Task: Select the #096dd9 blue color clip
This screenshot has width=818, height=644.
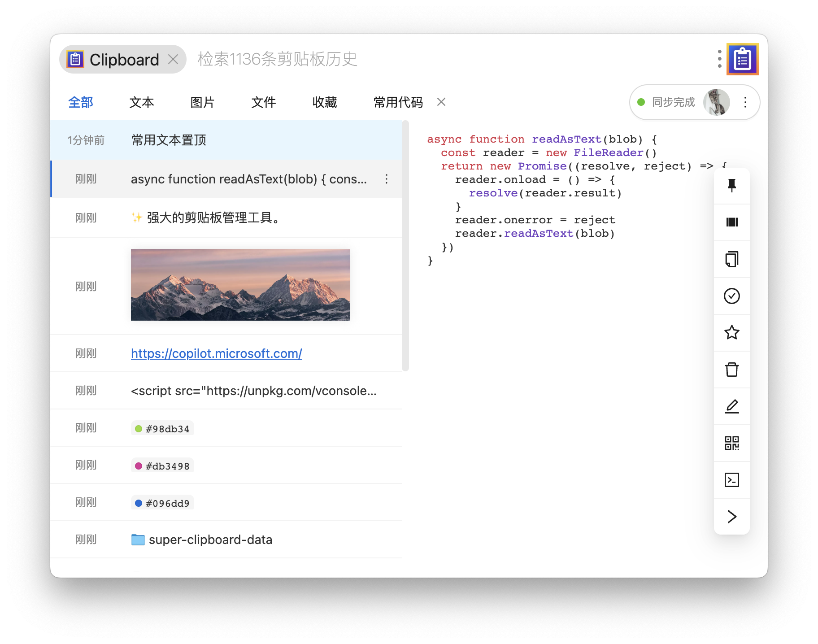Action: pyautogui.click(x=162, y=503)
